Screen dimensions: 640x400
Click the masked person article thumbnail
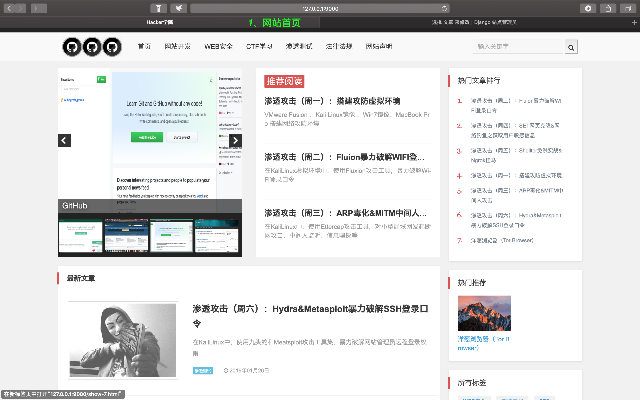coord(123,339)
